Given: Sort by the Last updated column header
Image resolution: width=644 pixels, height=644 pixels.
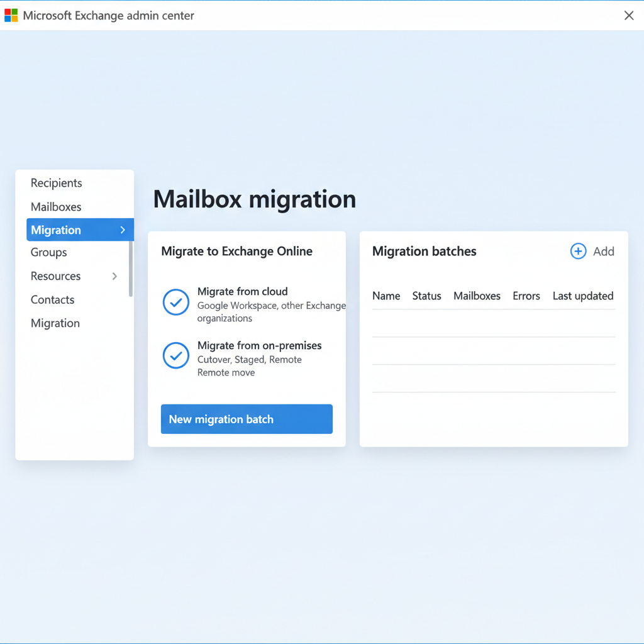Looking at the screenshot, I should point(583,296).
